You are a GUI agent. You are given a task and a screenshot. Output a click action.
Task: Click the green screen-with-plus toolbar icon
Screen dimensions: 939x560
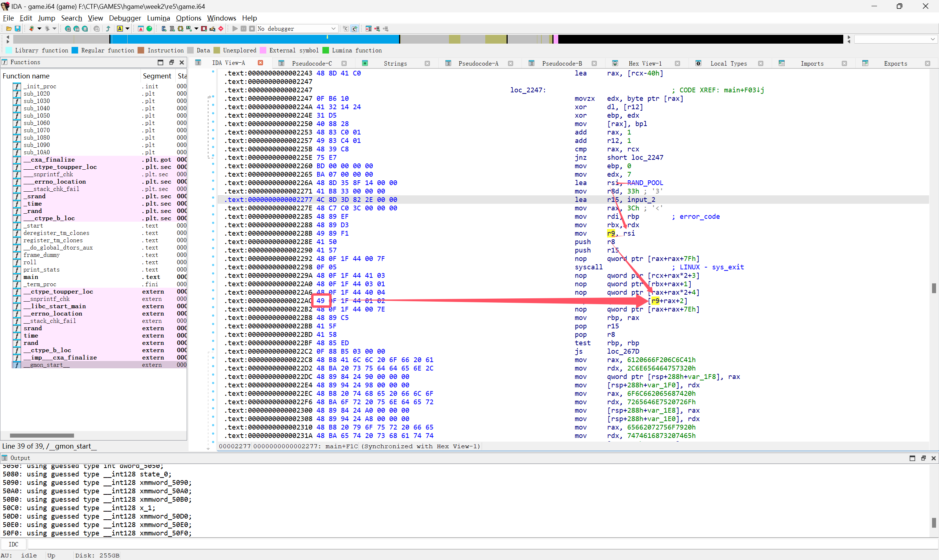point(189,29)
